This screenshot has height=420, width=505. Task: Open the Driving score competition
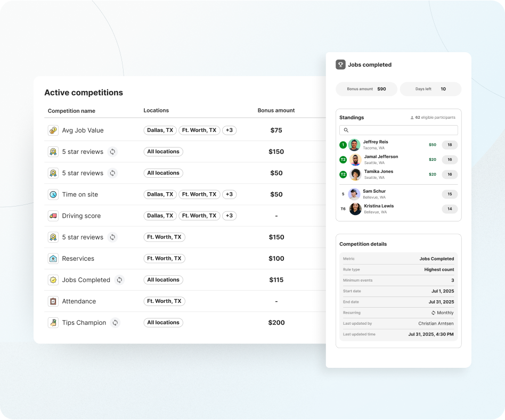(82, 216)
